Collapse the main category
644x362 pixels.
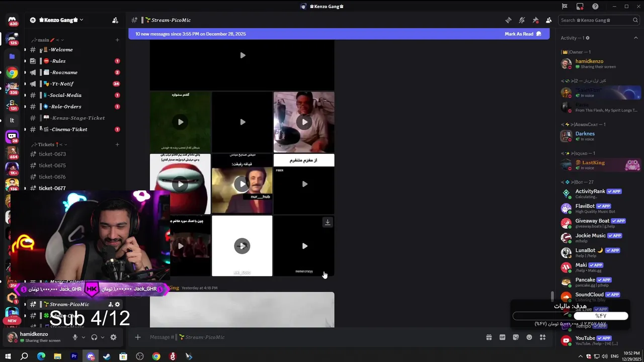click(47, 40)
